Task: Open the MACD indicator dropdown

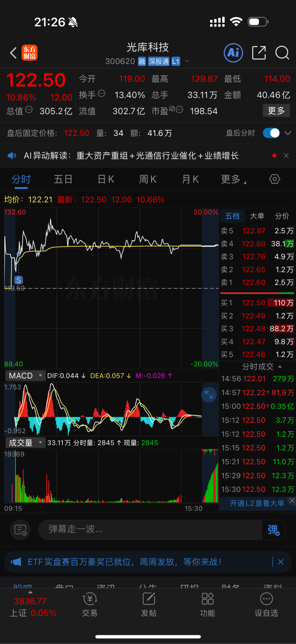Action: (x=25, y=375)
